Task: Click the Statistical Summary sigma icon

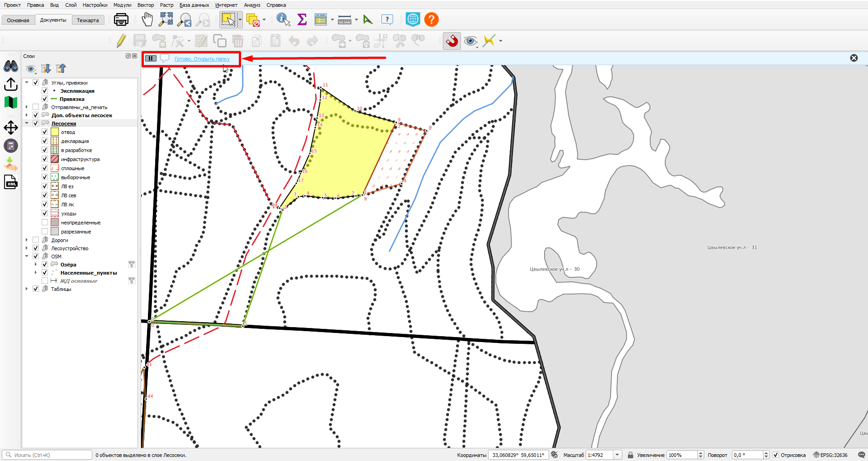Action: click(302, 19)
